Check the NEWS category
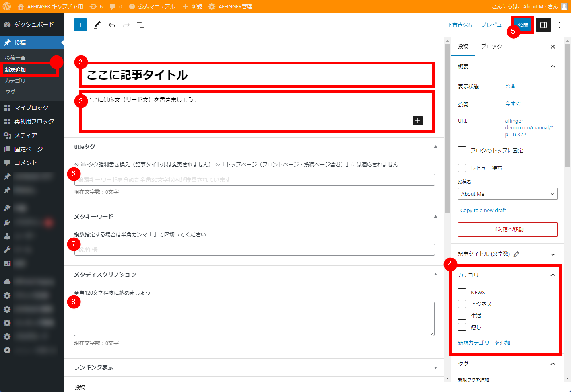 coord(462,292)
